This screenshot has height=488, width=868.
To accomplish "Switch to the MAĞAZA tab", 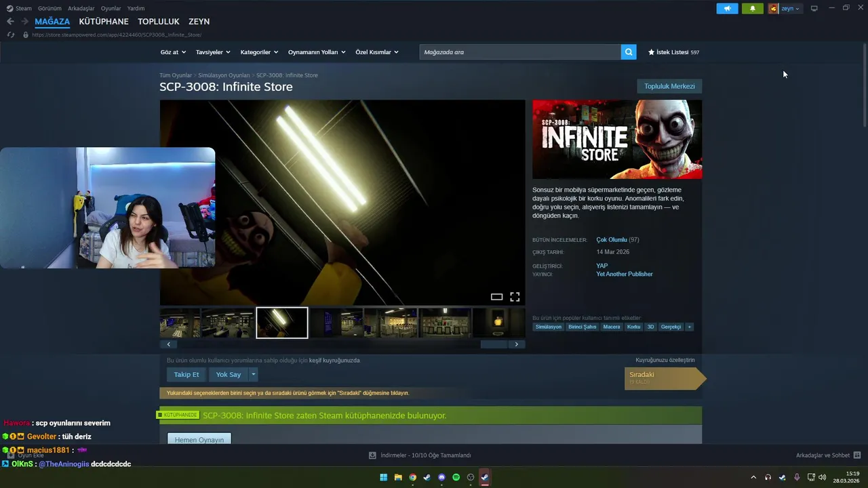I will (x=52, y=22).
